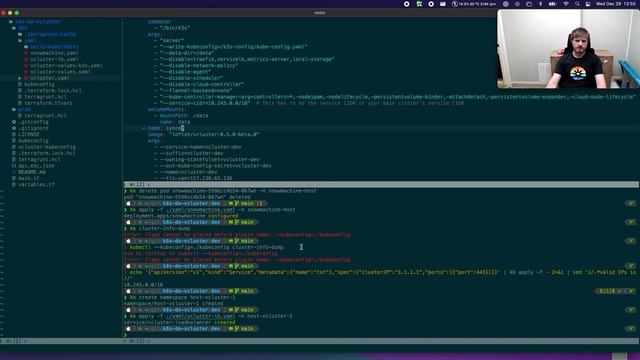Collapse the yaml folder in the tree
The height and width of the screenshot is (360, 640).
(20, 40)
